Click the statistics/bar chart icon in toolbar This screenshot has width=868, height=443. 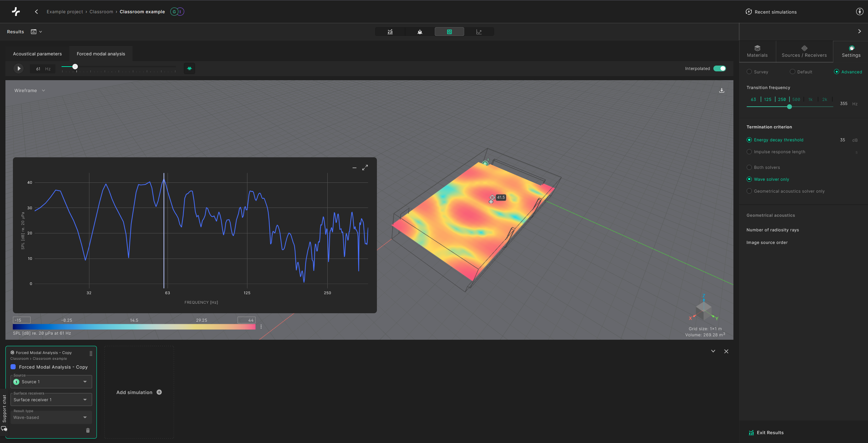point(390,32)
